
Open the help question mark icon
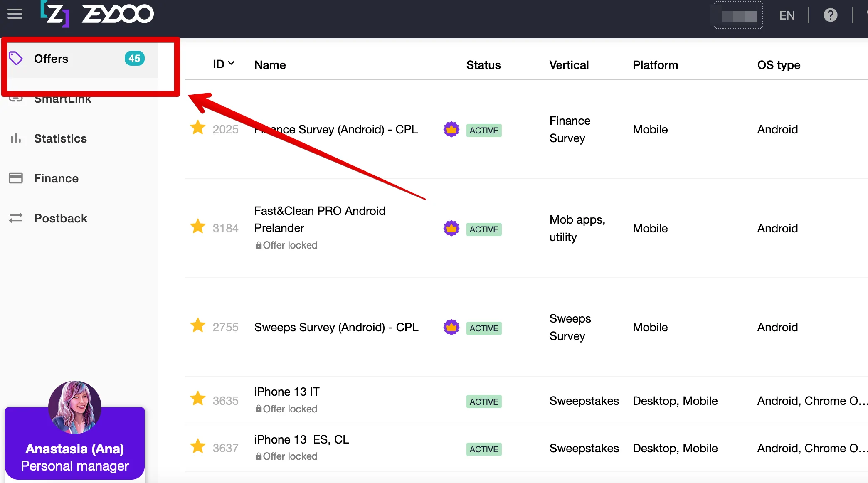(x=830, y=15)
